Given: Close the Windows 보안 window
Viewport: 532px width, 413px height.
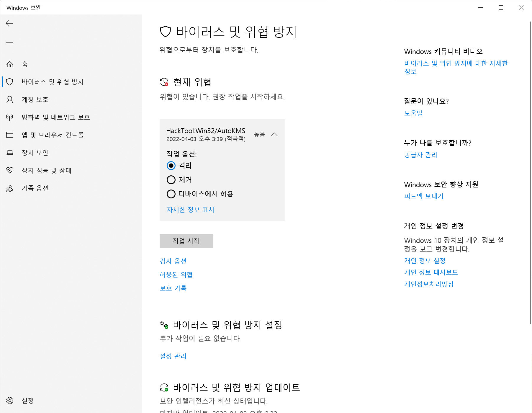Looking at the screenshot, I should pyautogui.click(x=521, y=8).
